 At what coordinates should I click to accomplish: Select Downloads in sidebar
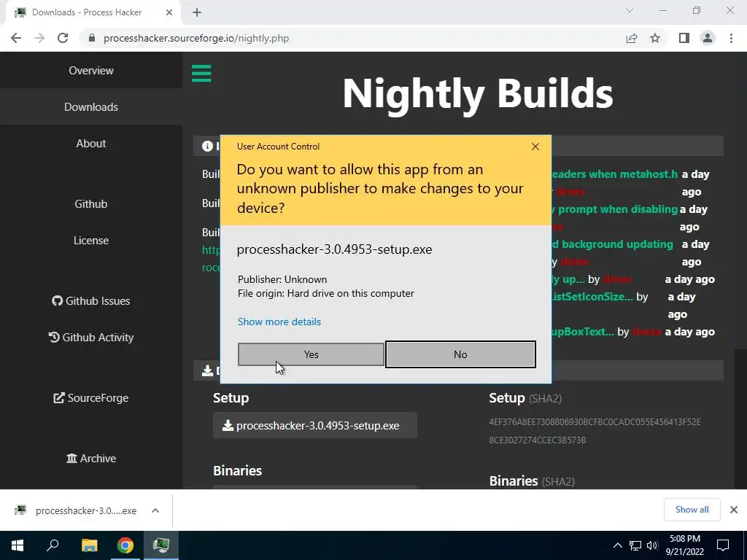(91, 107)
